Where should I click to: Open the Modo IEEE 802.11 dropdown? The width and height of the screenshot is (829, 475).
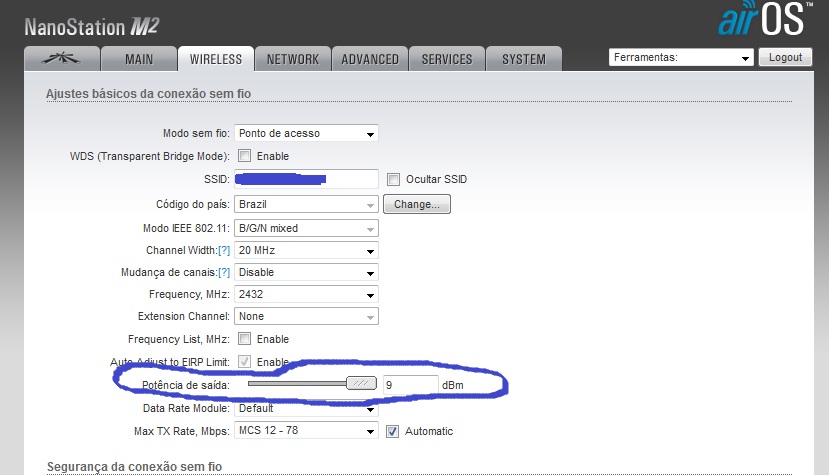tap(306, 228)
